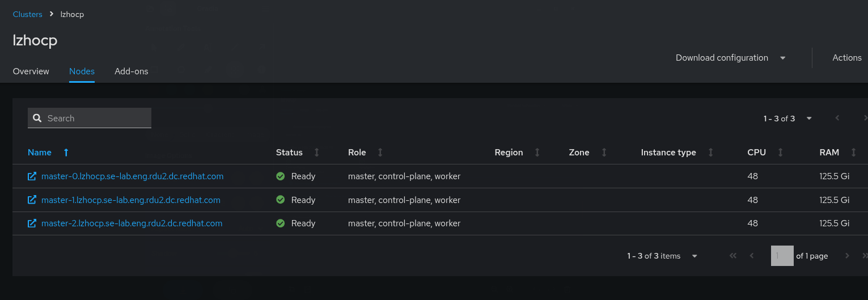868x300 pixels.
Task: Reverse Name column ascending sort arrow
Action: coord(66,153)
